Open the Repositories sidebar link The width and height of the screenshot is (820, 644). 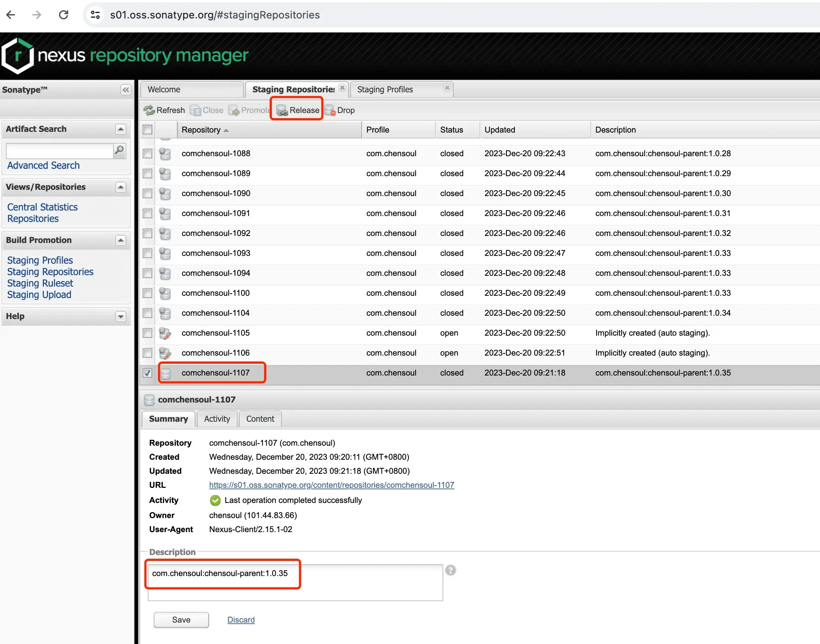click(33, 219)
